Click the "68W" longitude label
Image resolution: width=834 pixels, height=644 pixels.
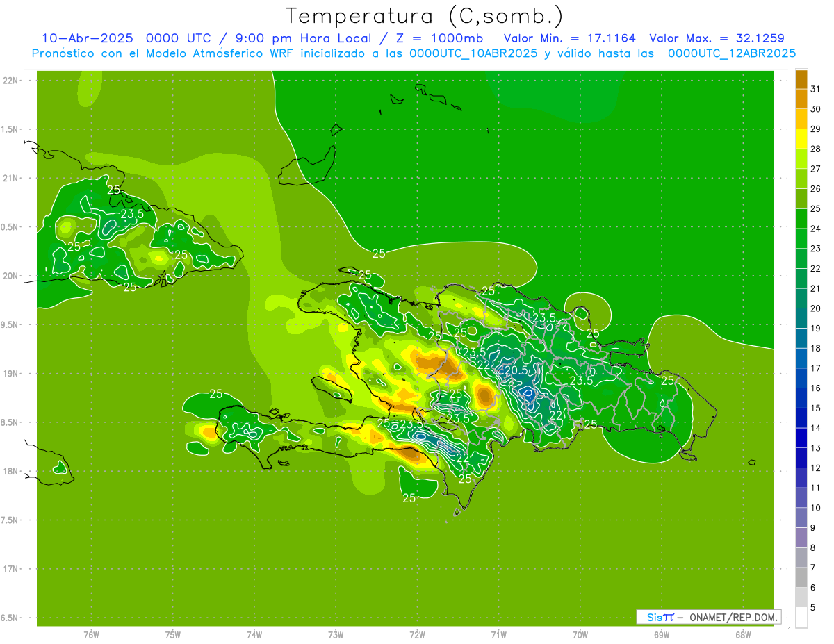click(743, 634)
